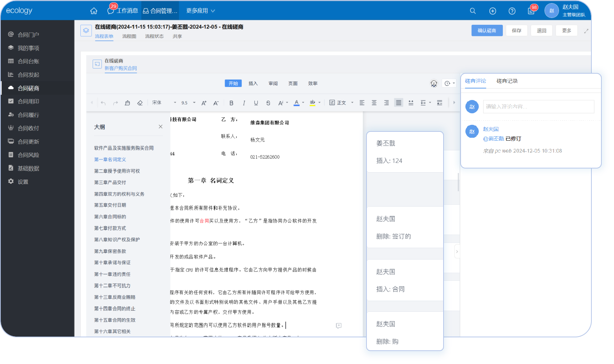Go to the home icon
The width and height of the screenshot is (614, 364).
[94, 11]
